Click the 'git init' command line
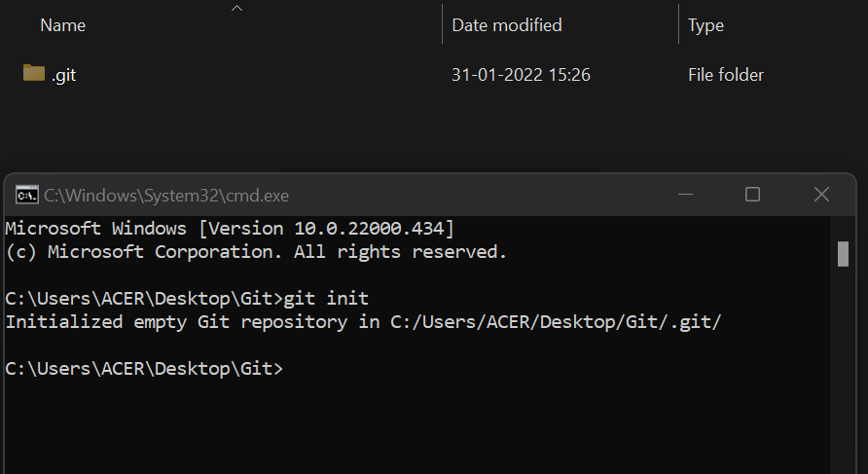This screenshot has height=474, width=868. tap(187, 299)
